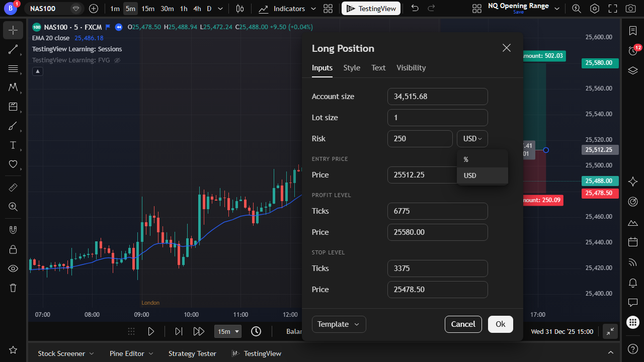Undo the last chart action
644x362 pixels.
click(415, 9)
